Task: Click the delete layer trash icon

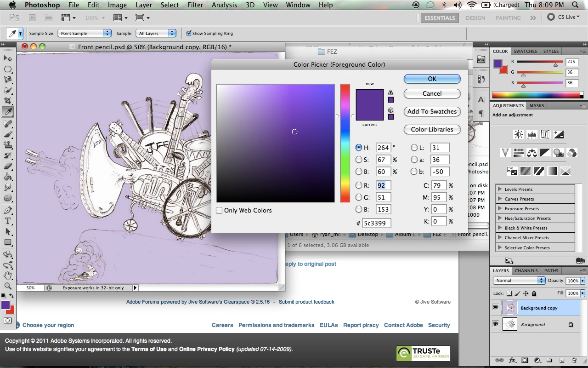Action: [x=574, y=360]
